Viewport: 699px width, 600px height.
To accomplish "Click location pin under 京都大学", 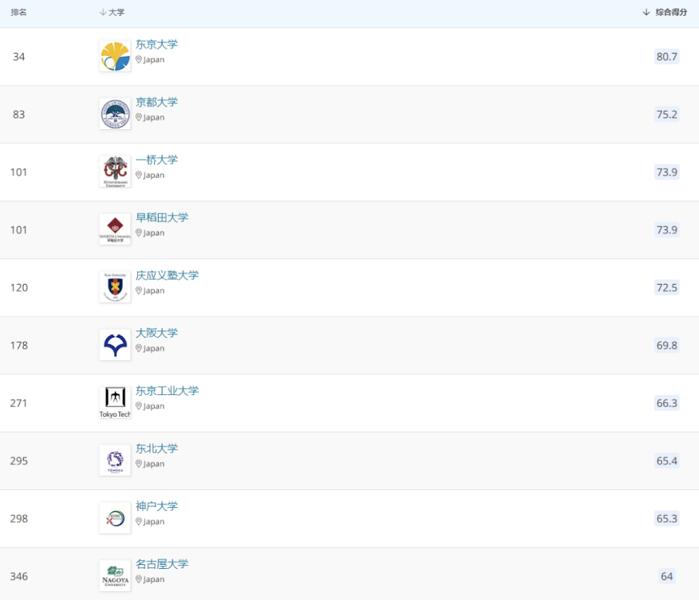I will 139,117.
